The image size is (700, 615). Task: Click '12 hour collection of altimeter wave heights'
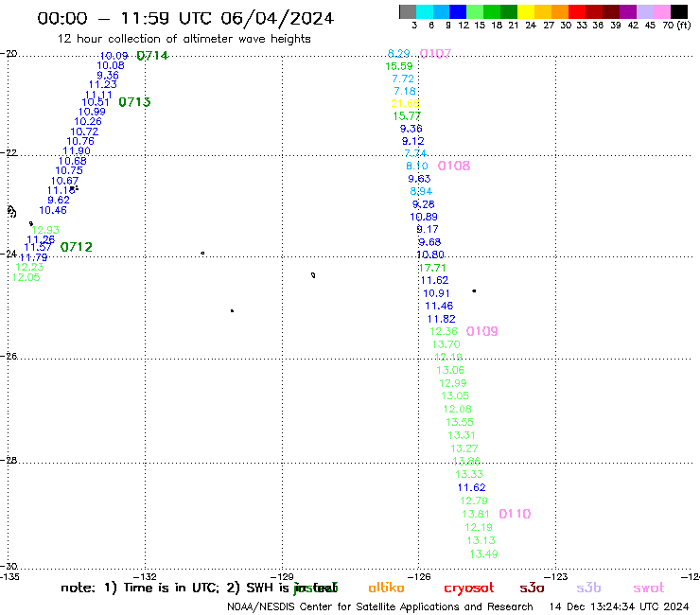pos(184,39)
